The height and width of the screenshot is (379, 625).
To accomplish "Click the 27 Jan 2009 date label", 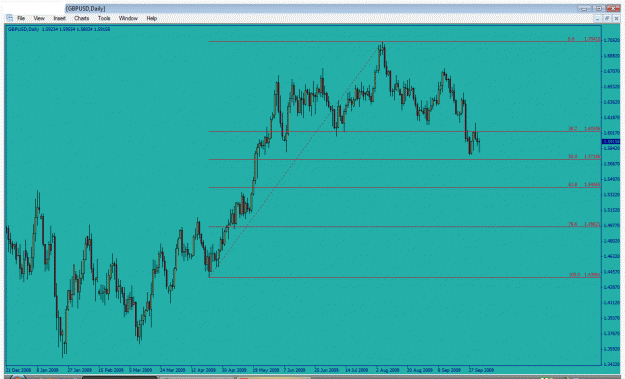I will (x=79, y=370).
